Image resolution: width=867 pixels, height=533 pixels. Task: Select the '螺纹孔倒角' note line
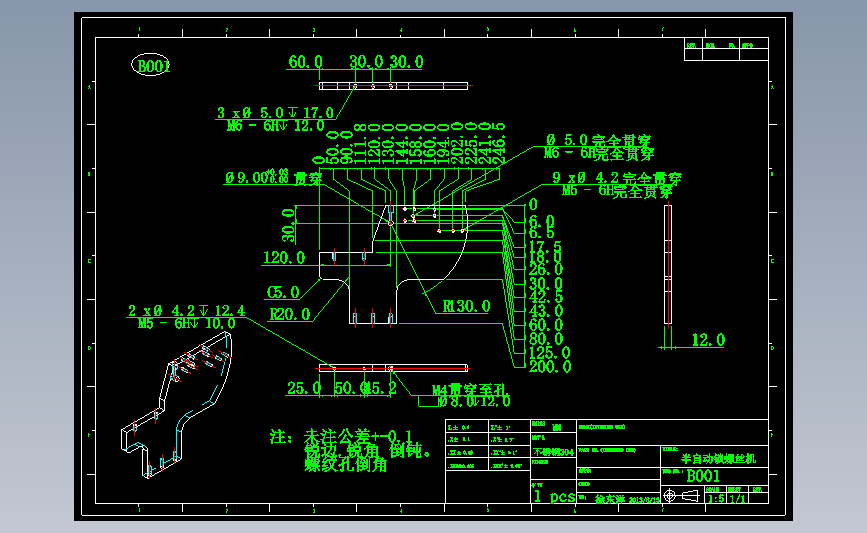tap(346, 464)
